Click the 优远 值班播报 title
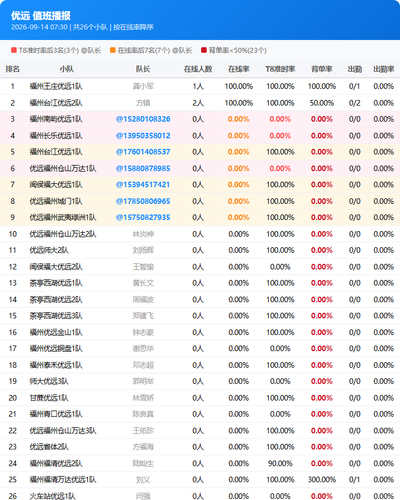Screen dimensions: 400x500 pos(41,16)
